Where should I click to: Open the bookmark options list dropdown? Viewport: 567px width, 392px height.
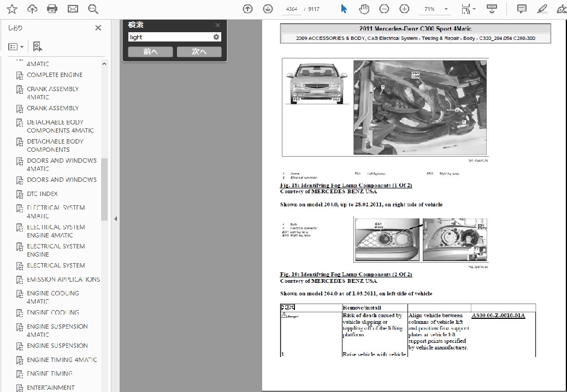pyautogui.click(x=16, y=46)
